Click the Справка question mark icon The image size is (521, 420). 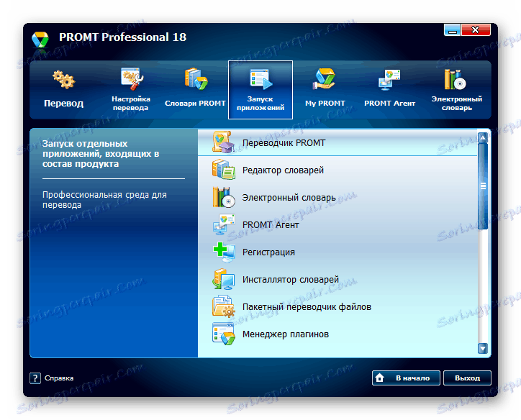(35, 378)
